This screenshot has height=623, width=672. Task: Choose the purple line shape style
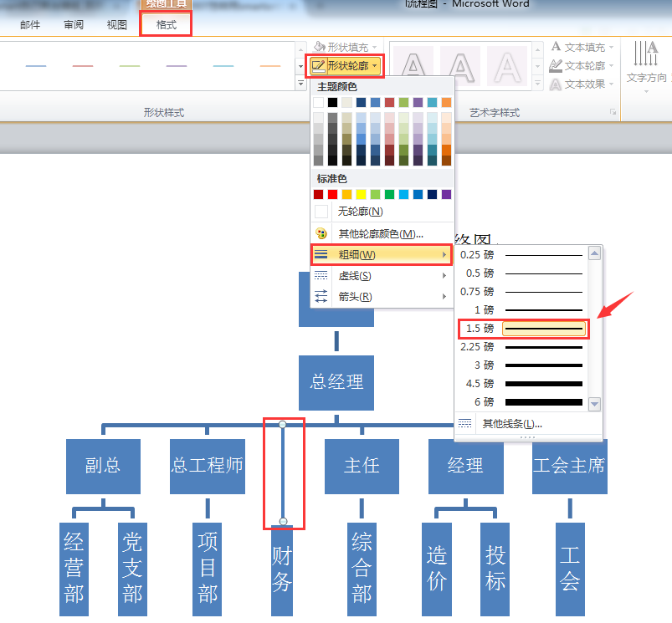pyautogui.click(x=177, y=66)
